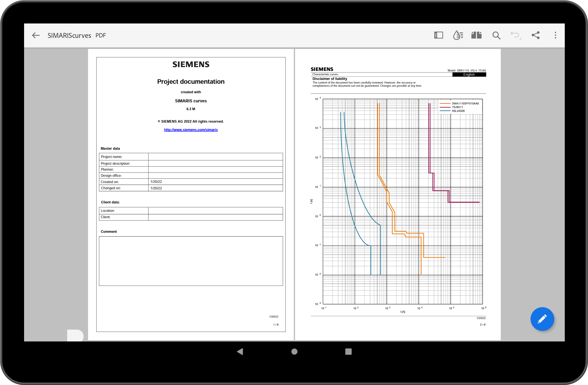Image resolution: width=588 pixels, height=385 pixels.
Task: Open search with the magnifier icon
Action: click(496, 35)
